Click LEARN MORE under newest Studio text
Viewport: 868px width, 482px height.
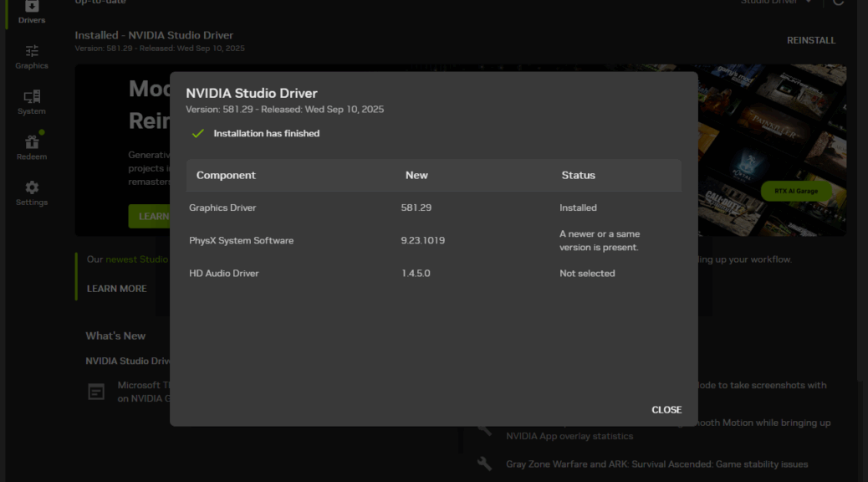[117, 289]
